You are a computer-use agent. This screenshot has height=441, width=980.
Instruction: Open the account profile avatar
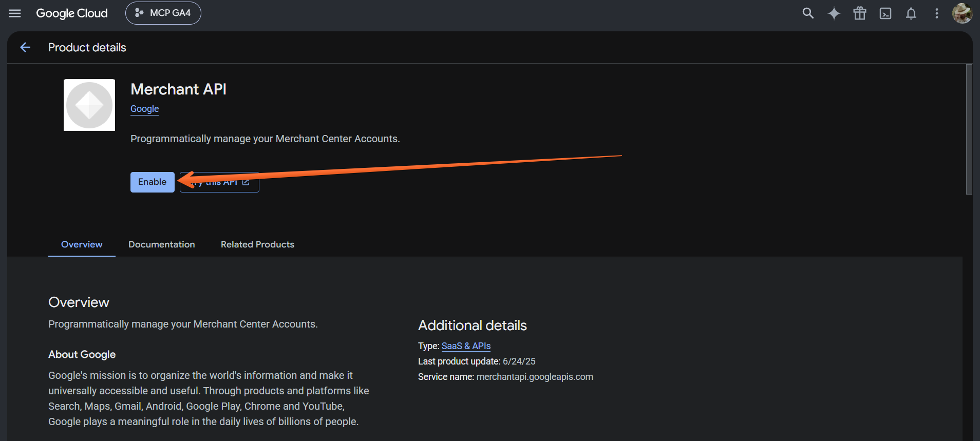click(962, 13)
